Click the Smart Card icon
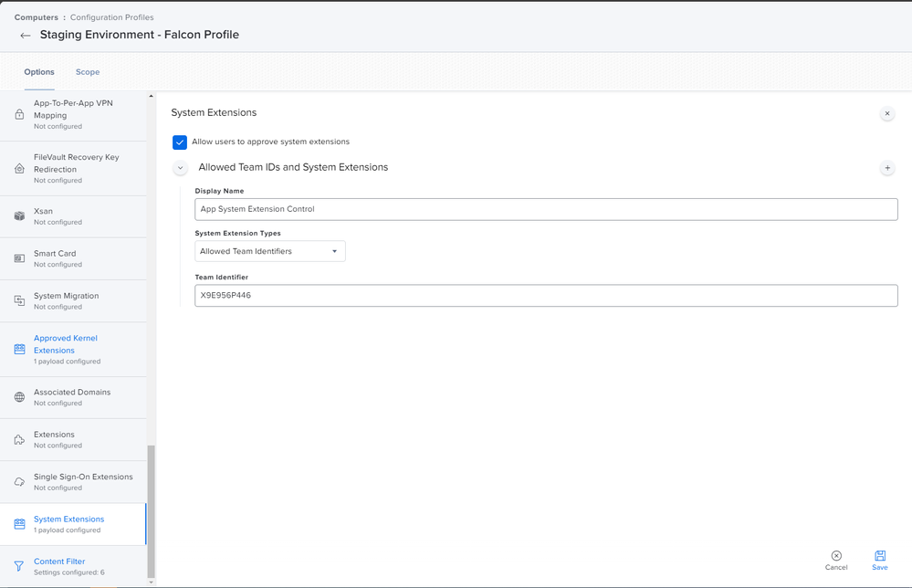 pyautogui.click(x=19, y=258)
